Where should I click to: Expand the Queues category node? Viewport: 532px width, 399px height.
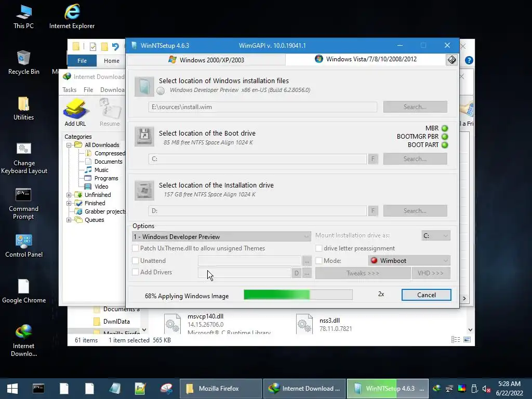(x=69, y=220)
